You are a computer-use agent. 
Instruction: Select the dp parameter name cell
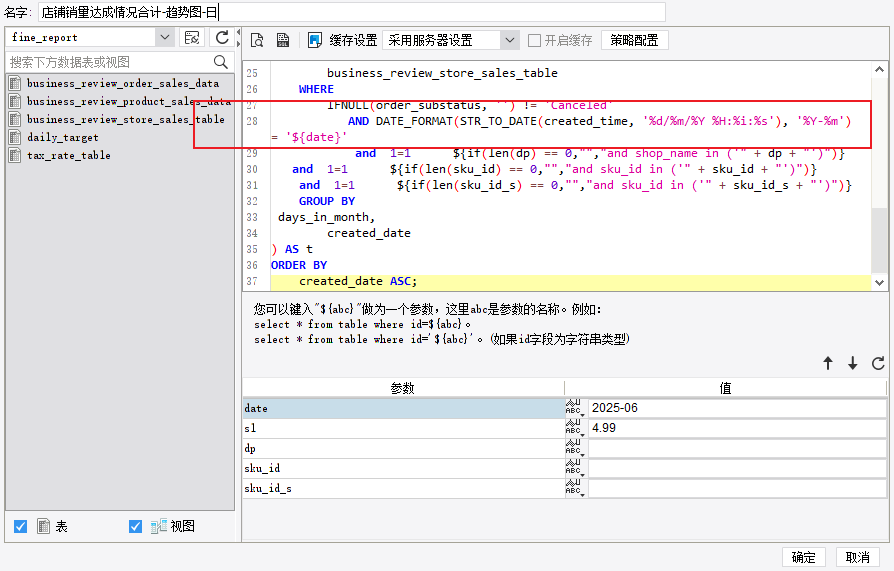pos(404,448)
